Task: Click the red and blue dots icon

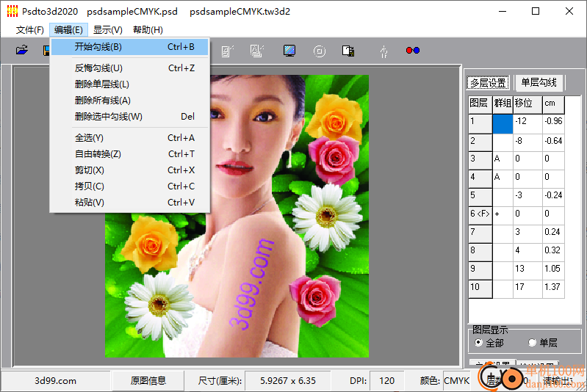Action: [x=412, y=51]
